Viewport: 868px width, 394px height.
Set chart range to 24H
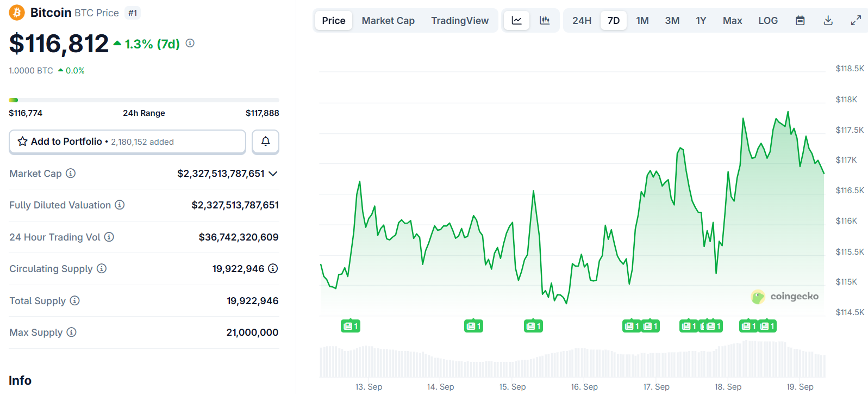pos(582,21)
